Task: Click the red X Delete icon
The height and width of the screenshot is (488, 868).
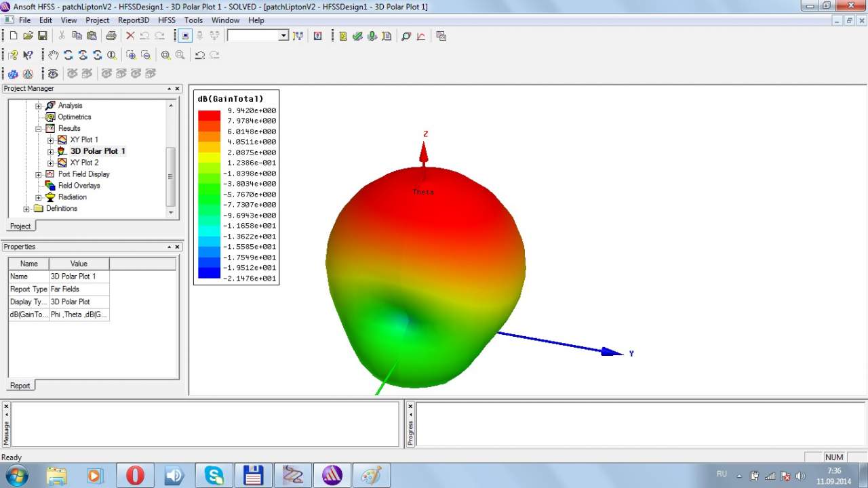Action: click(x=130, y=36)
